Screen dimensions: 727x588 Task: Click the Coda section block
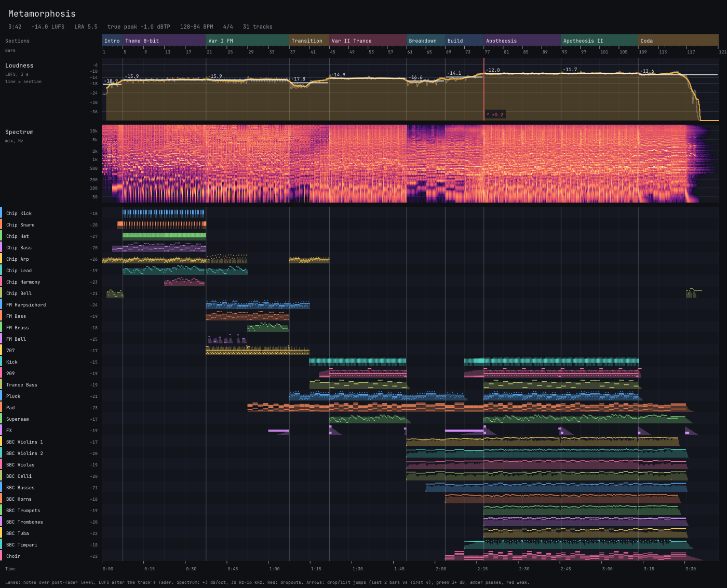pyautogui.click(x=678, y=41)
